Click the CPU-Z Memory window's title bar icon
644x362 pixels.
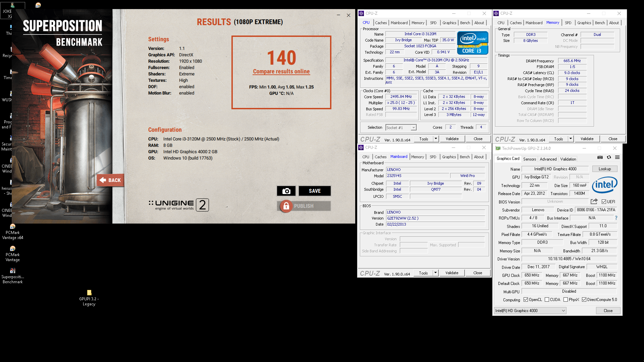[x=496, y=13]
